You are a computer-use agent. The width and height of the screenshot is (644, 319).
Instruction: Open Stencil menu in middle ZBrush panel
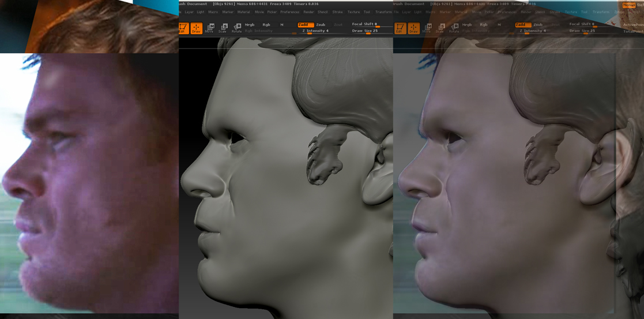click(x=323, y=12)
